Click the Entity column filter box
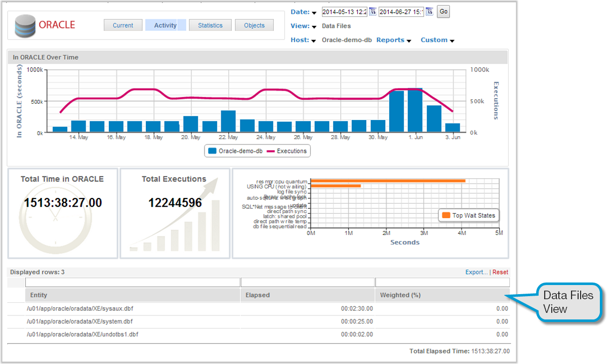The image size is (612, 364). [x=133, y=282]
